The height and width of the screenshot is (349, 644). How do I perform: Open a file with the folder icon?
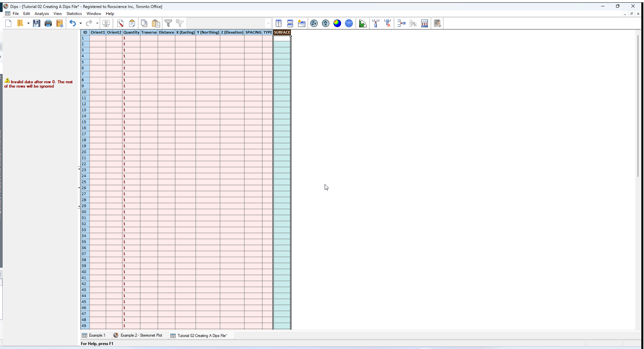click(20, 23)
